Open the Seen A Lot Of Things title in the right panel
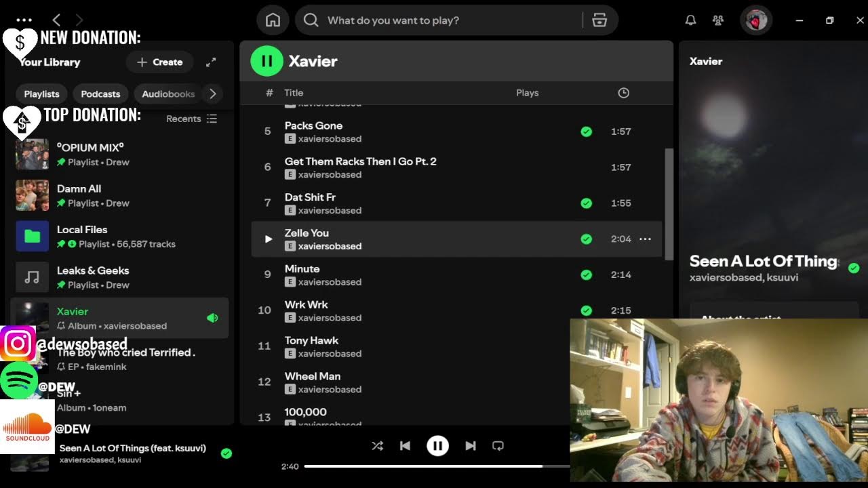This screenshot has height=488, width=868. [x=763, y=261]
